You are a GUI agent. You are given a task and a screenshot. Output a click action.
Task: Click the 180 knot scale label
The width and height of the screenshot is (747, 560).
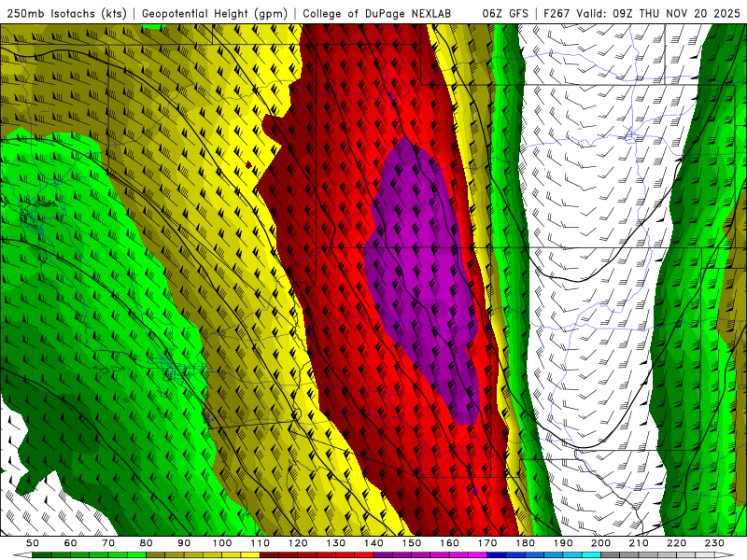coord(526,543)
